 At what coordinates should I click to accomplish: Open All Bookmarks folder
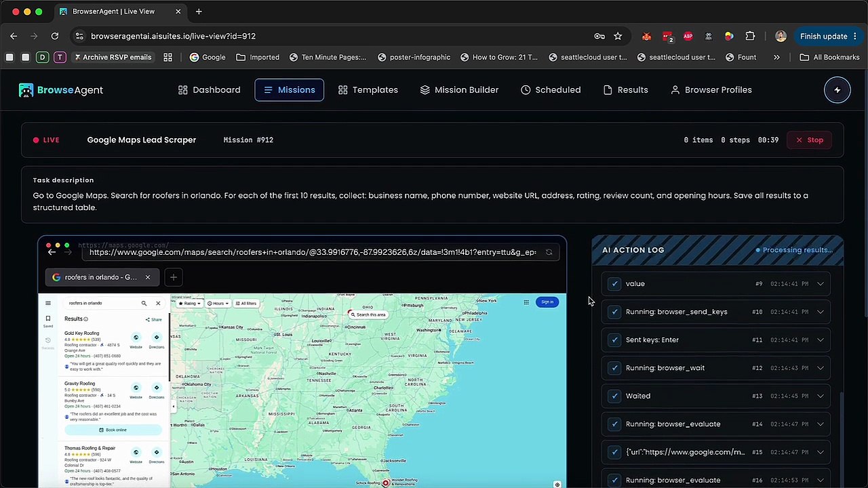[830, 57]
